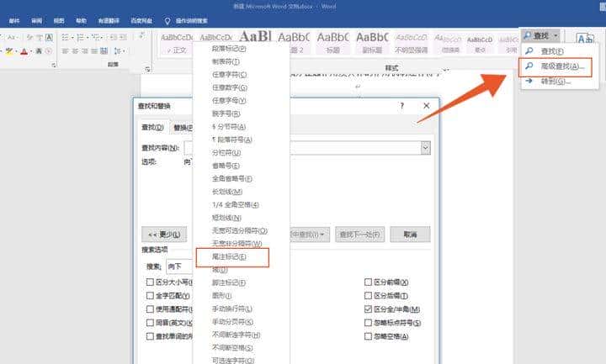Open the font color dropdown arrow

point(31,51)
